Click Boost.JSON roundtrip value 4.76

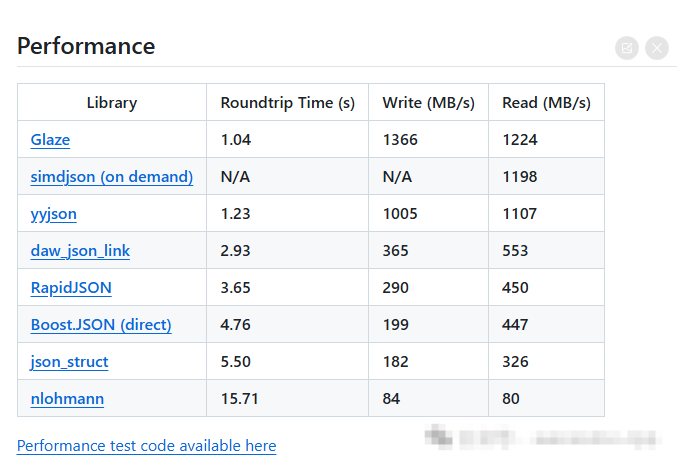click(x=236, y=325)
